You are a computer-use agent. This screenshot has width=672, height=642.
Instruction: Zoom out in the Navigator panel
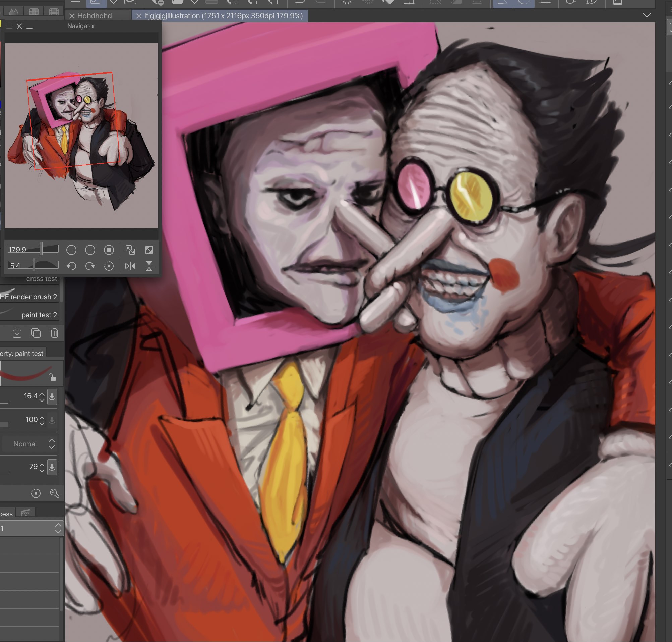tap(71, 250)
